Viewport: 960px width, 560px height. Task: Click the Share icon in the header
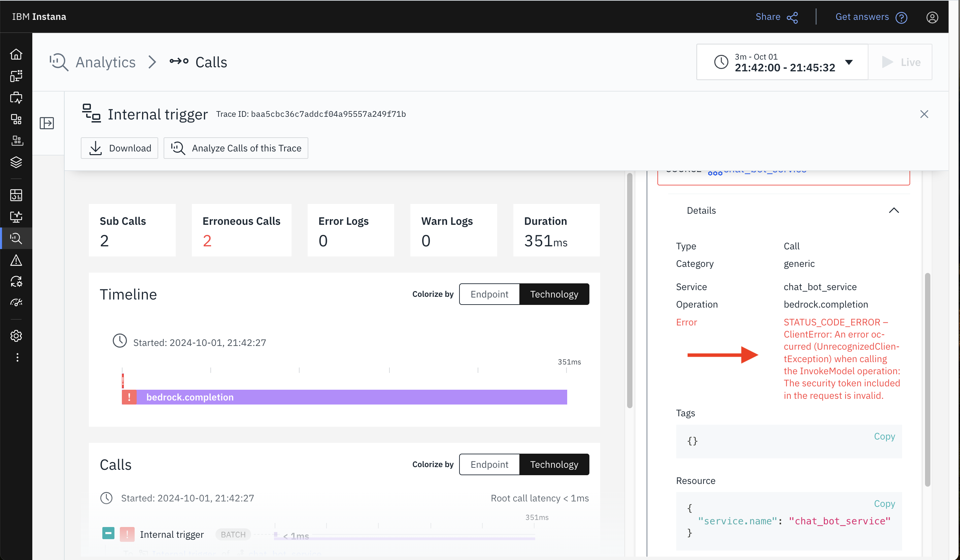(792, 17)
